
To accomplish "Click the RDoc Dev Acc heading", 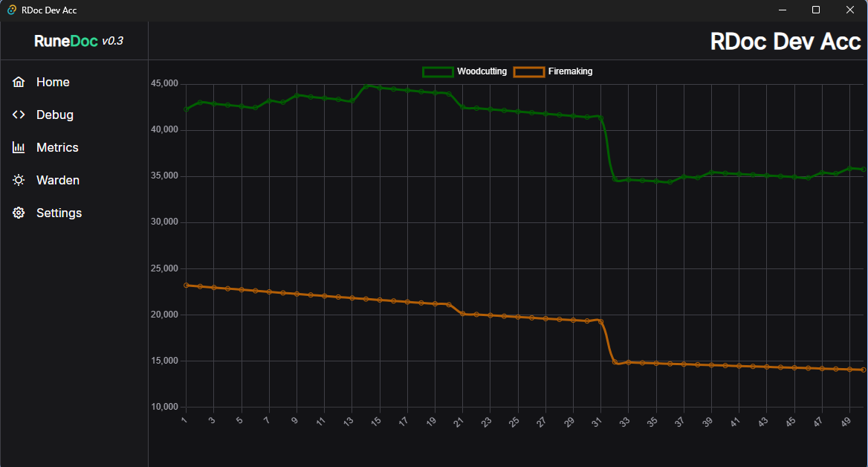I will [785, 42].
